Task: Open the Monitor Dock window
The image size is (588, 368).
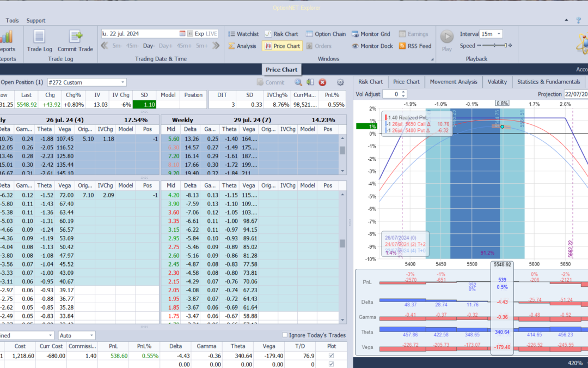Action: 372,46
